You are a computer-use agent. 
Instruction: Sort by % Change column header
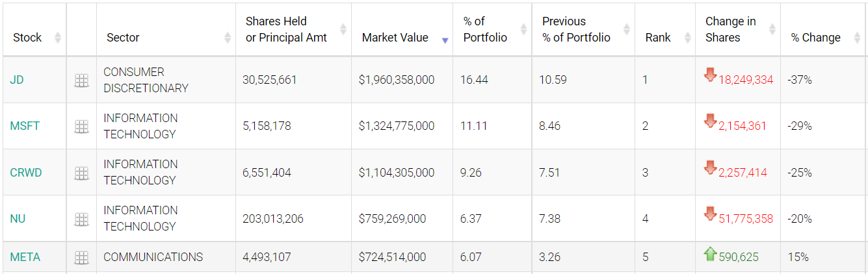point(856,38)
